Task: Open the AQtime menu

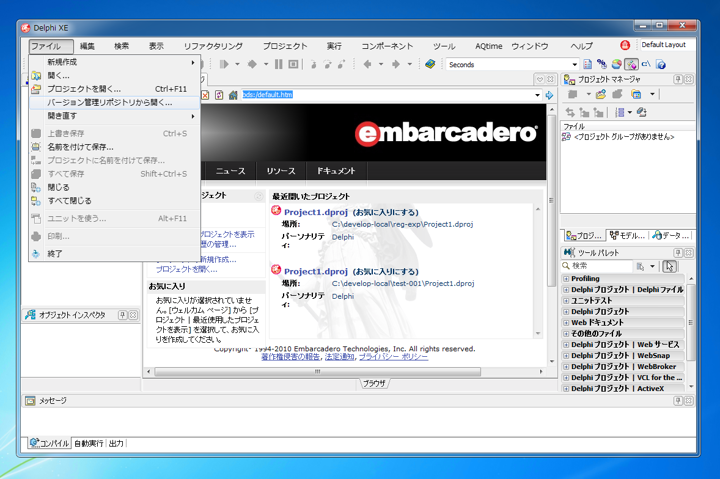Action: pos(489,46)
